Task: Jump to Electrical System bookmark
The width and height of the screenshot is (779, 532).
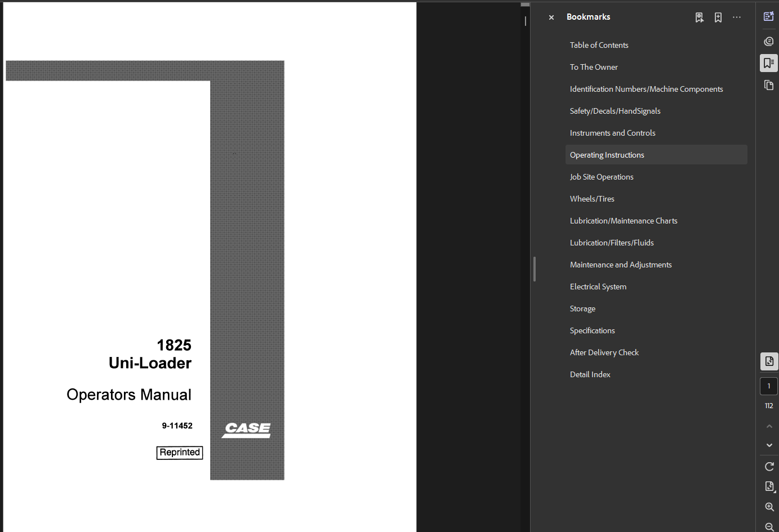Action: [598, 287]
